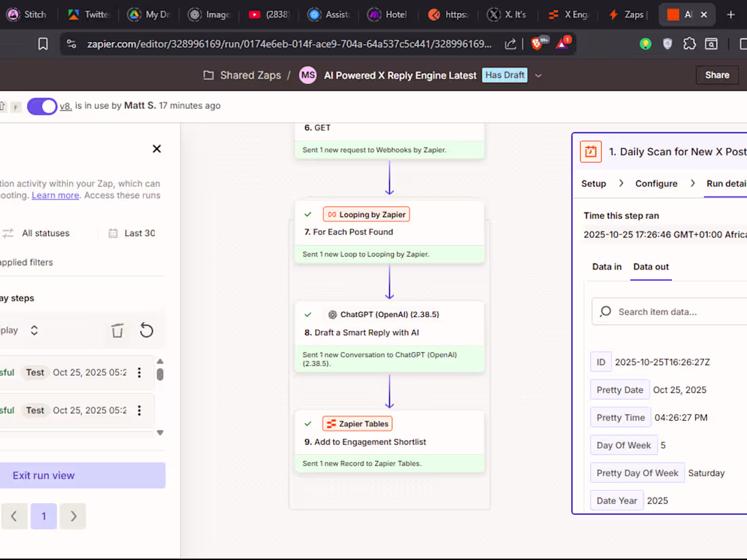The image size is (747, 560).
Task: Switch to the Zaps browser tab
Action: 628,15
